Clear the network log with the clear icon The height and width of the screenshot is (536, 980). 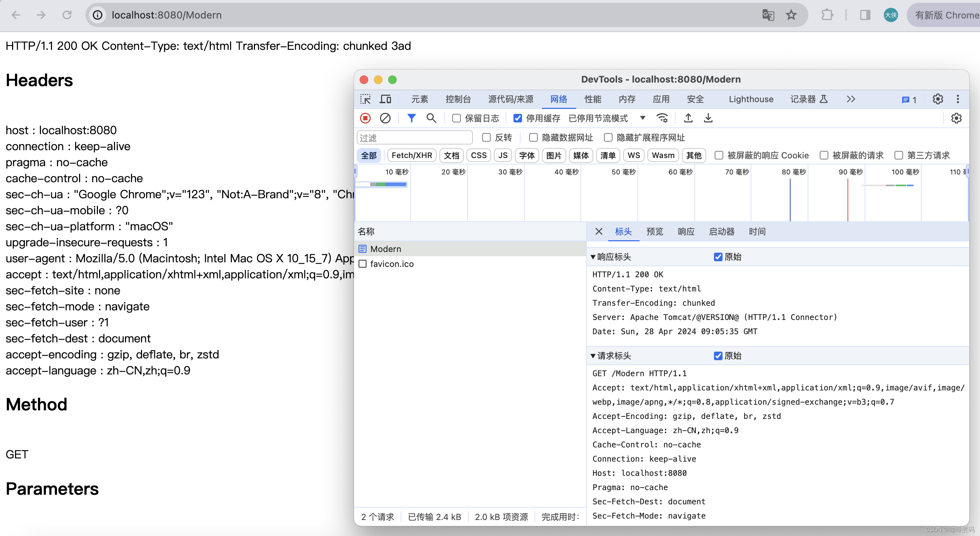[x=385, y=118]
